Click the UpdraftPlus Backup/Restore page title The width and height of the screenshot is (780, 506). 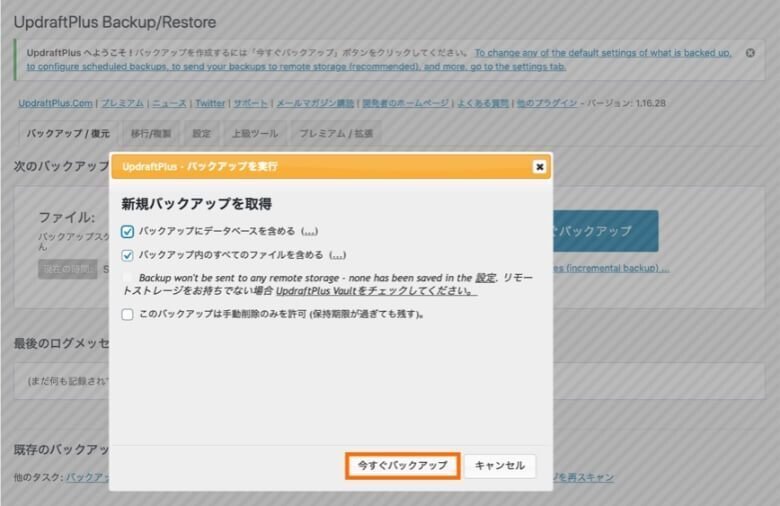point(115,22)
